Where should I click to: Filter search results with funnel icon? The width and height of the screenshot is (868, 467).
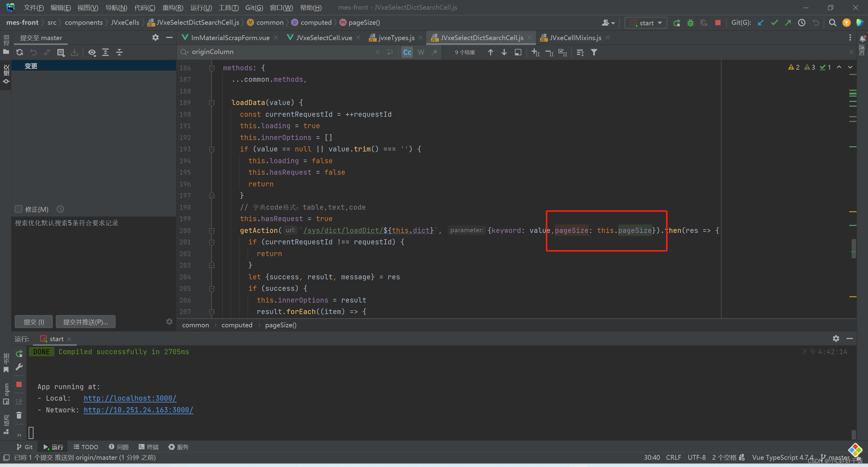point(594,52)
